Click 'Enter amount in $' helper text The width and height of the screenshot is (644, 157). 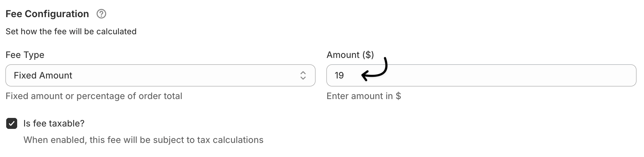(x=364, y=96)
